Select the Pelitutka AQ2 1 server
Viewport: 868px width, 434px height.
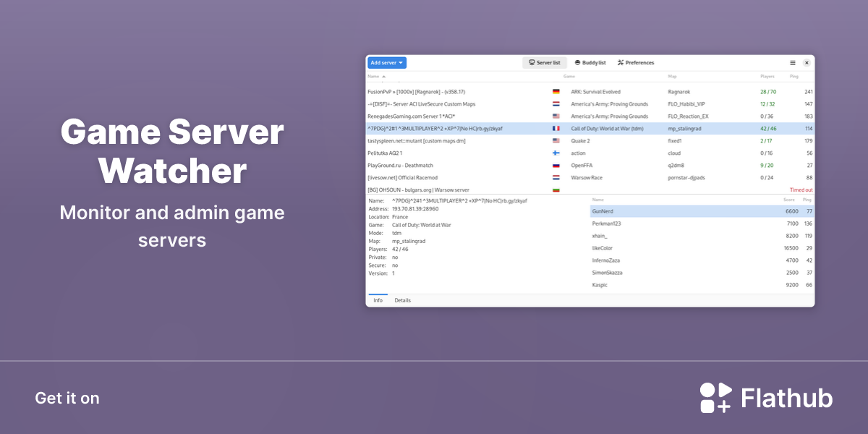point(590,153)
